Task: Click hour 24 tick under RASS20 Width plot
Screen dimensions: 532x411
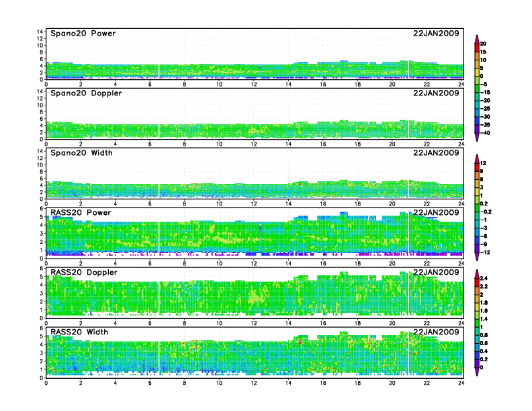Action: coord(461,383)
